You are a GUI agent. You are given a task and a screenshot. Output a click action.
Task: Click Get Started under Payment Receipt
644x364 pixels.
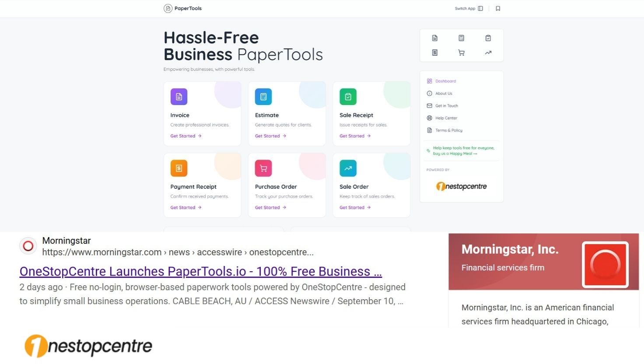(x=186, y=207)
